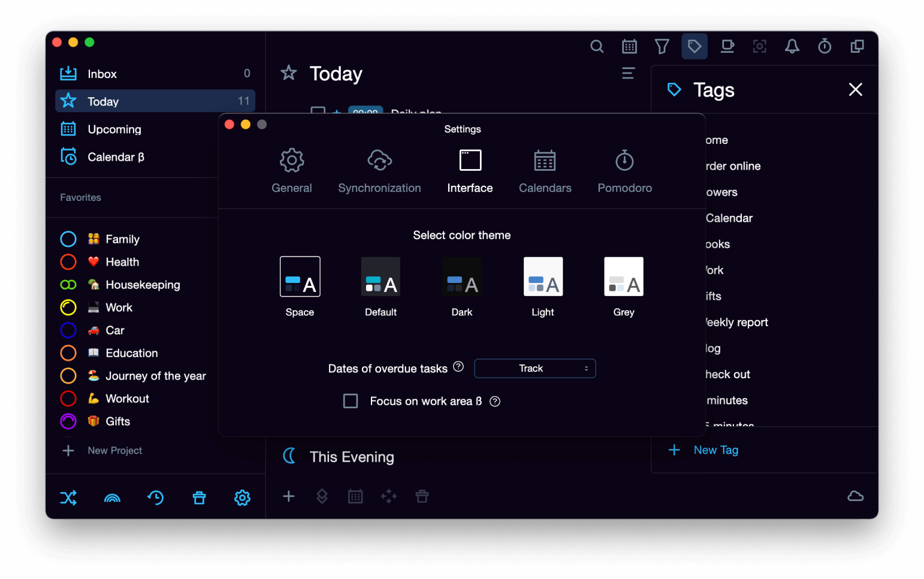Open the filter funnel icon
Image resolution: width=924 pixels, height=579 pixels.
(662, 46)
